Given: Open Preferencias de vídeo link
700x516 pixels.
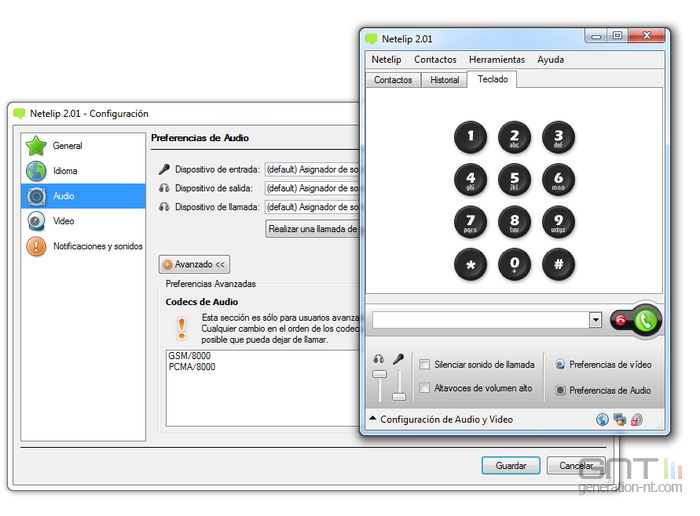Looking at the screenshot, I should click(604, 365).
